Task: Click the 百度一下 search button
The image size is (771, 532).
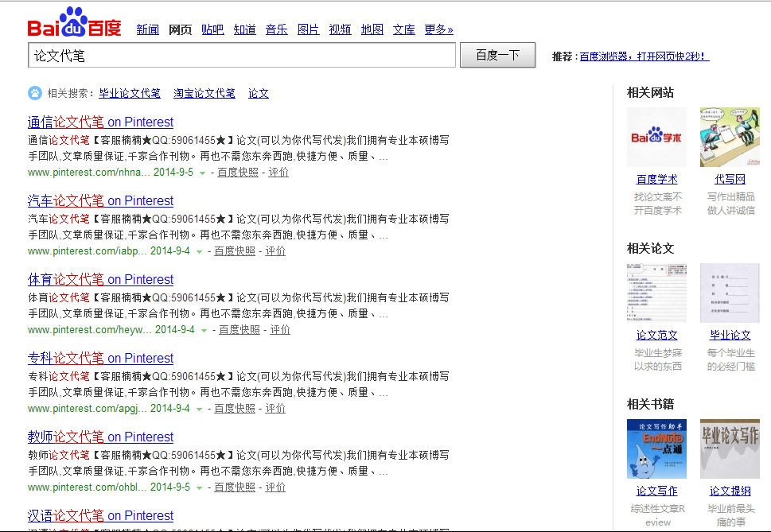Action: [497, 55]
